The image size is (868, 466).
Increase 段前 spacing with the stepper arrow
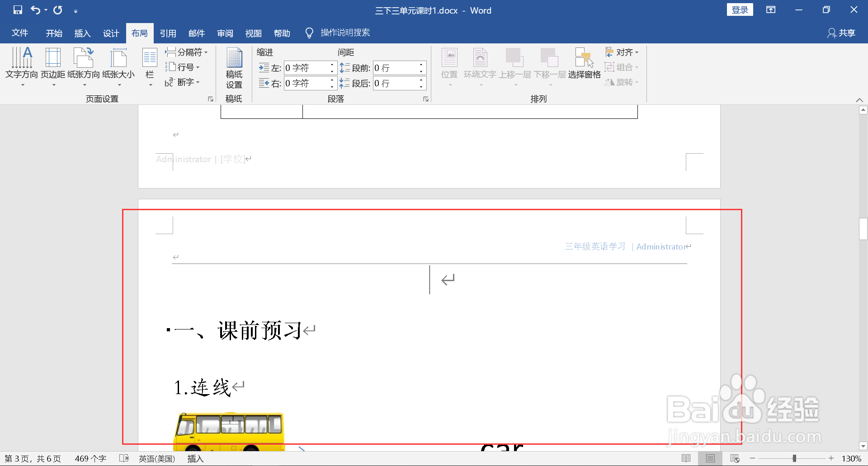click(420, 65)
